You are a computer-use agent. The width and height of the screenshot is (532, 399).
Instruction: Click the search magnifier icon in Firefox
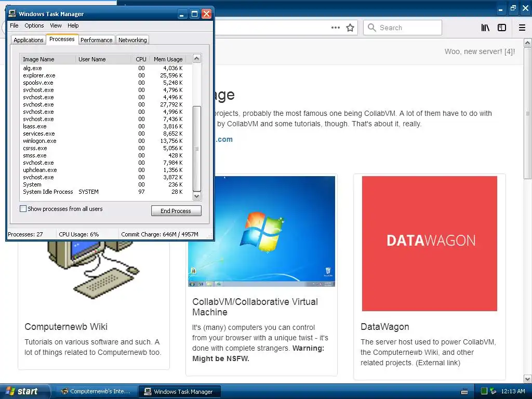[x=372, y=28]
